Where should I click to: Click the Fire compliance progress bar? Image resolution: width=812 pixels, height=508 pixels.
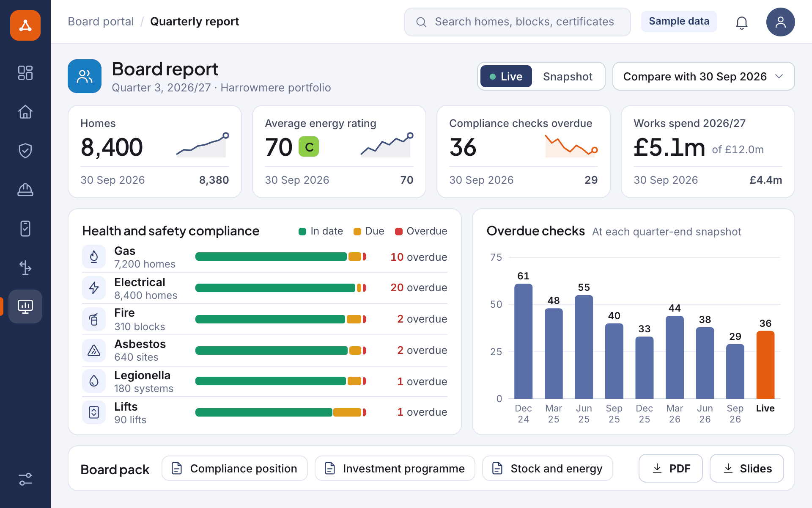click(x=281, y=319)
